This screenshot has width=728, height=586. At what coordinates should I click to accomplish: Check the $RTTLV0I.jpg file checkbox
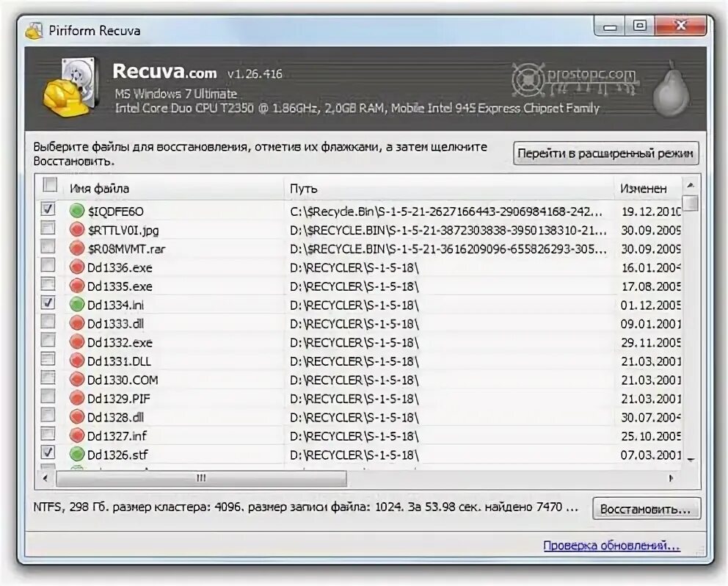[48, 228]
